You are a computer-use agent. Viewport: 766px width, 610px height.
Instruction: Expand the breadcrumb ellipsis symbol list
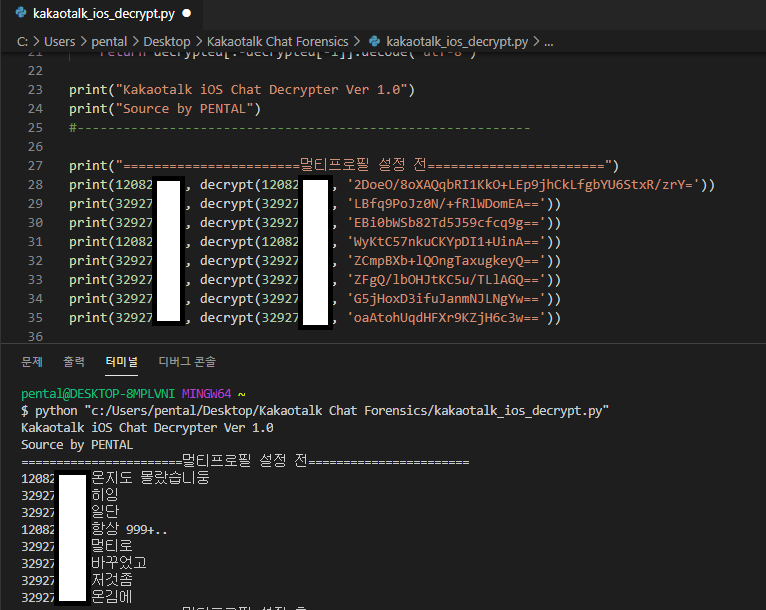point(549,42)
